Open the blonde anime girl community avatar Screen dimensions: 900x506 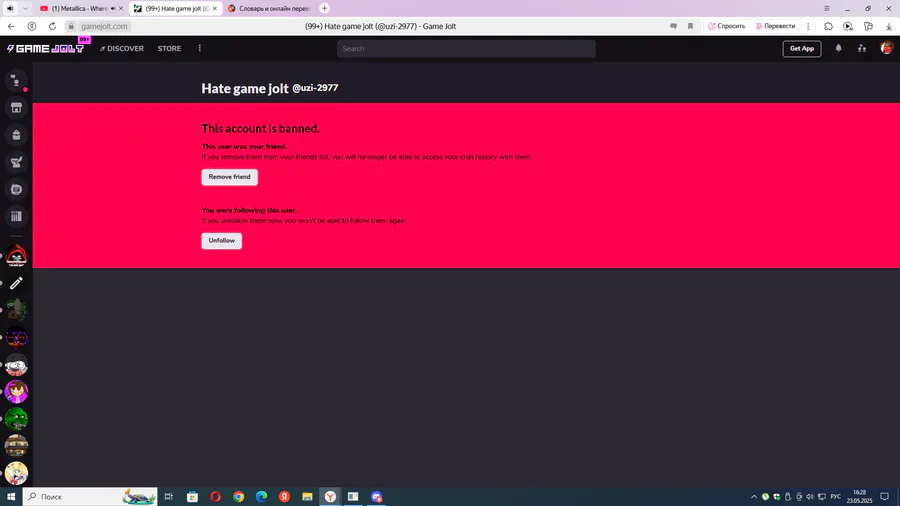click(x=16, y=473)
